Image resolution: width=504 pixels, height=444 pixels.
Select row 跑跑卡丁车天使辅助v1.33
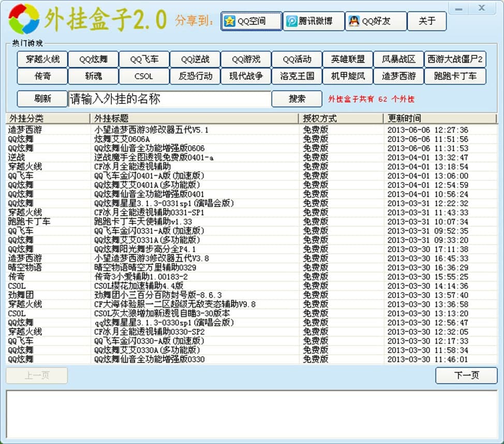coord(251,222)
